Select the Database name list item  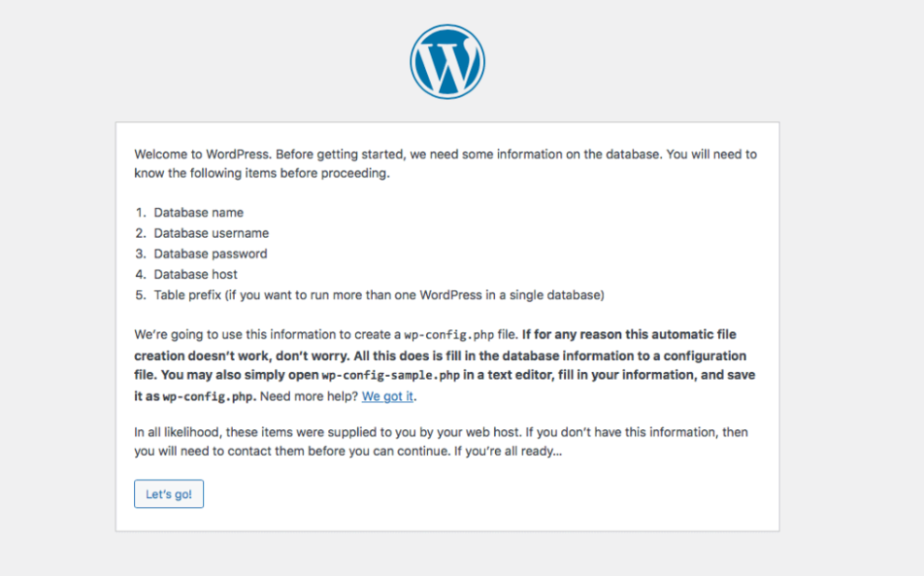click(x=199, y=212)
